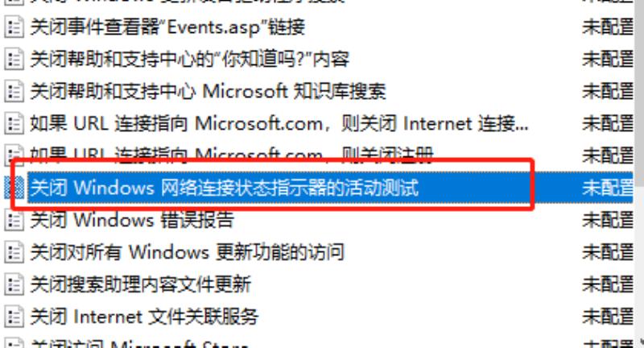
Task: Select 关闭 Windows 错误报告 policy
Action: click(x=132, y=220)
